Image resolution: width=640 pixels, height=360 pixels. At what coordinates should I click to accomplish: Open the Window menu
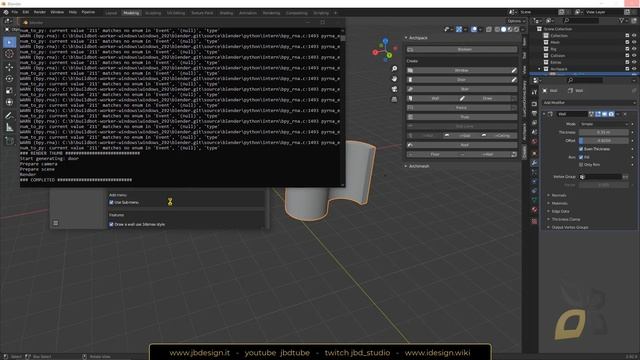point(57,12)
